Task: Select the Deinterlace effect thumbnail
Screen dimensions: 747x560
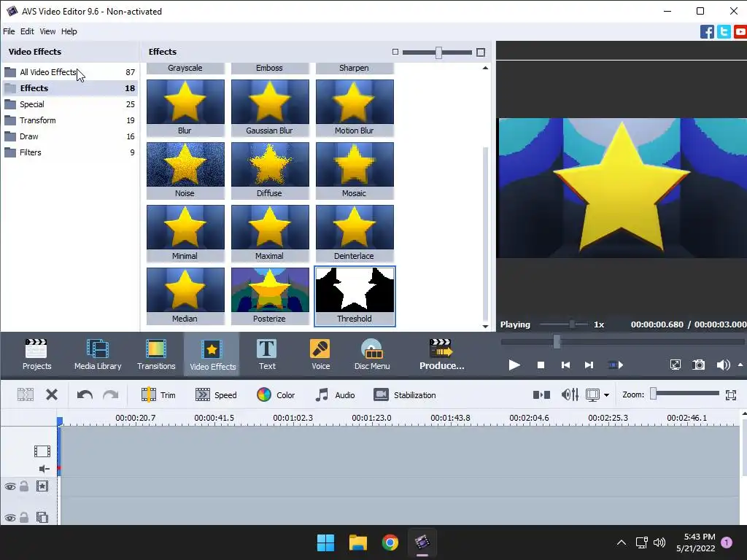Action: pyautogui.click(x=355, y=233)
